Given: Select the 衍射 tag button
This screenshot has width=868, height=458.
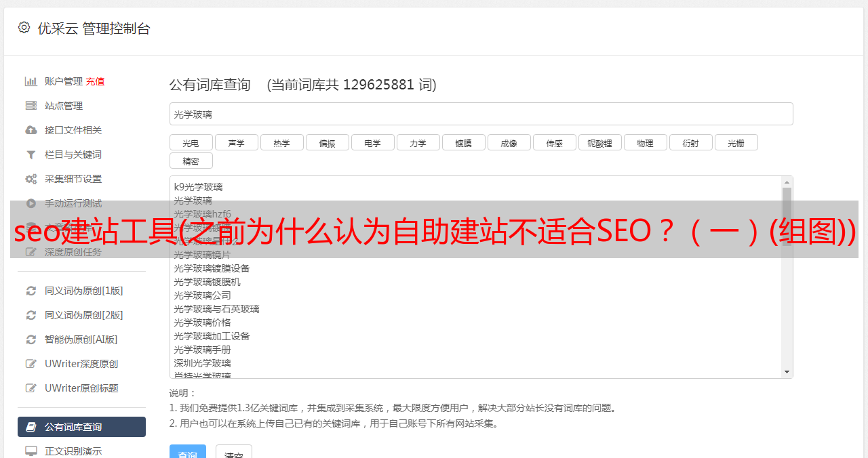Looking at the screenshot, I should (x=691, y=142).
